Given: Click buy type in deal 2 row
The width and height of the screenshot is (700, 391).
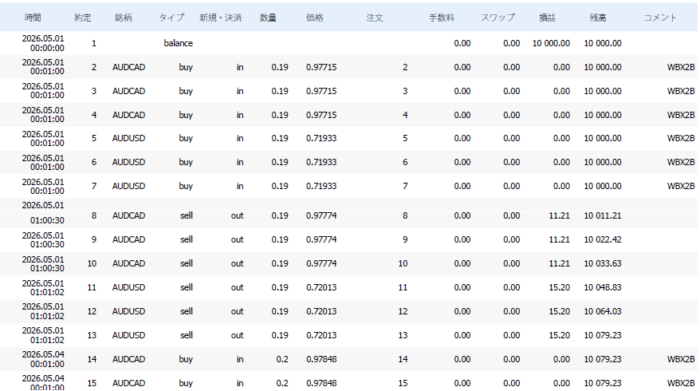Looking at the screenshot, I should [186, 67].
